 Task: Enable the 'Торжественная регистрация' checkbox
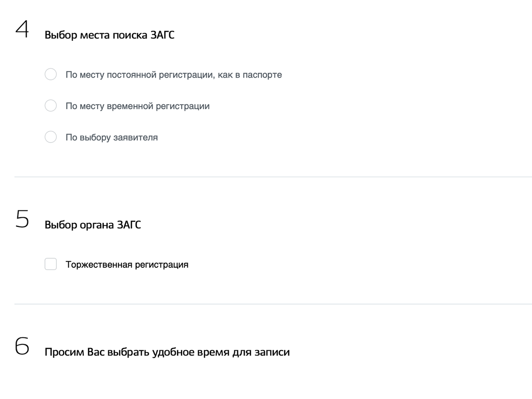coord(51,264)
